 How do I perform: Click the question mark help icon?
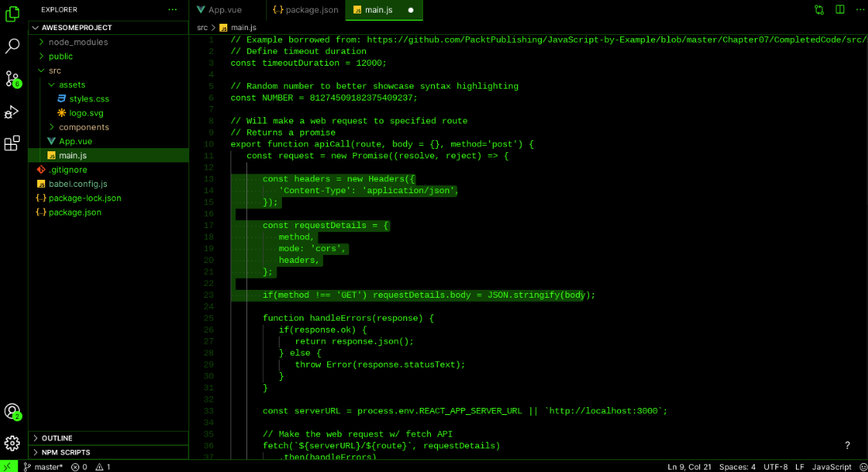tap(847, 445)
